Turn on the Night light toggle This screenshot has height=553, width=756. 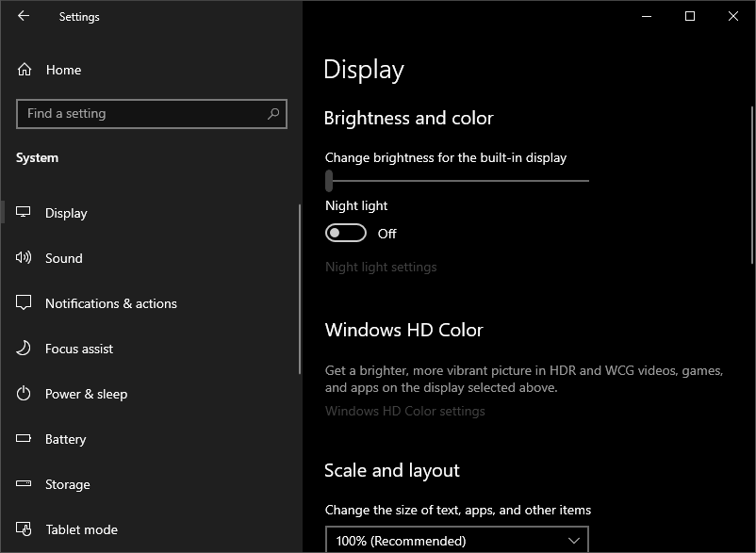[x=345, y=234]
